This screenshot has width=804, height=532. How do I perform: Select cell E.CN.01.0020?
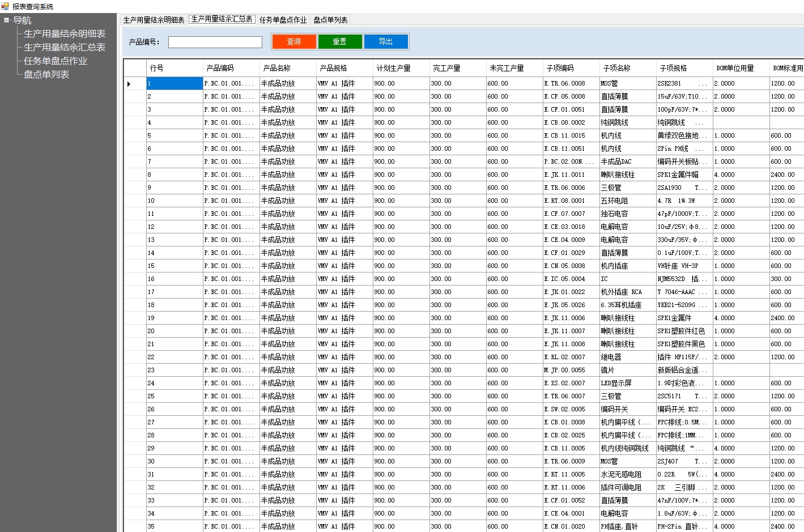[x=571, y=527]
